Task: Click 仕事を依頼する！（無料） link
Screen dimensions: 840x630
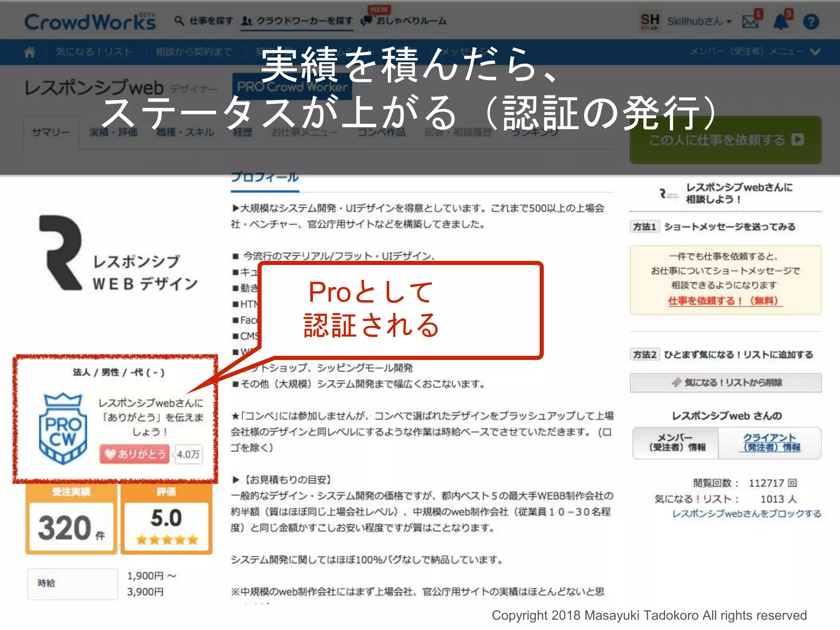Action: pyautogui.click(x=725, y=301)
